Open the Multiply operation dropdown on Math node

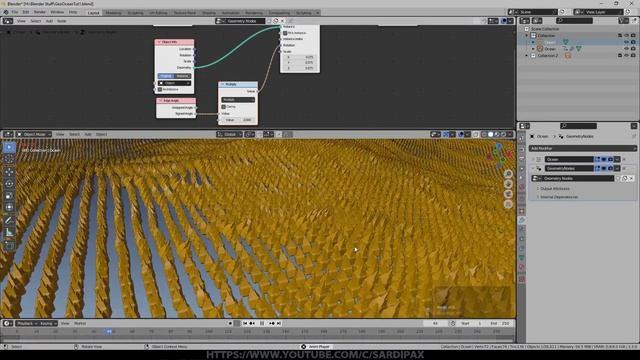[x=238, y=100]
